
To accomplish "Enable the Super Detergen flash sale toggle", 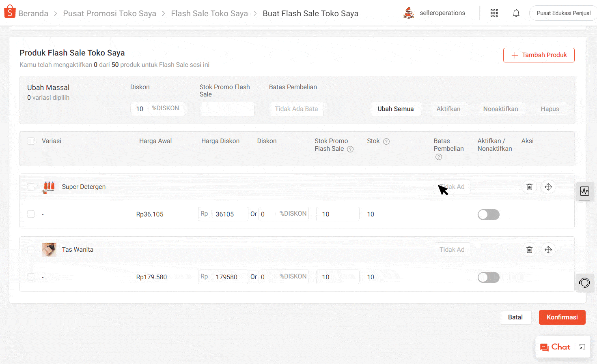I will tap(488, 214).
